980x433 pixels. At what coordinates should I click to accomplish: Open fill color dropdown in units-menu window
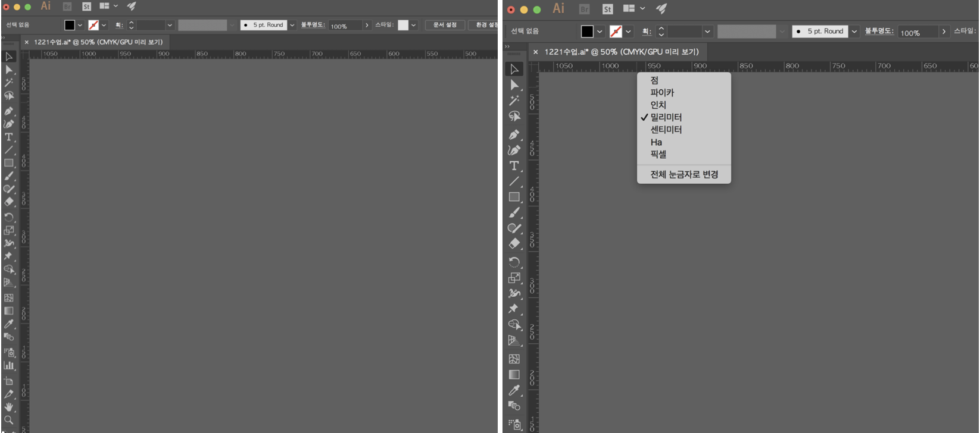pos(600,32)
